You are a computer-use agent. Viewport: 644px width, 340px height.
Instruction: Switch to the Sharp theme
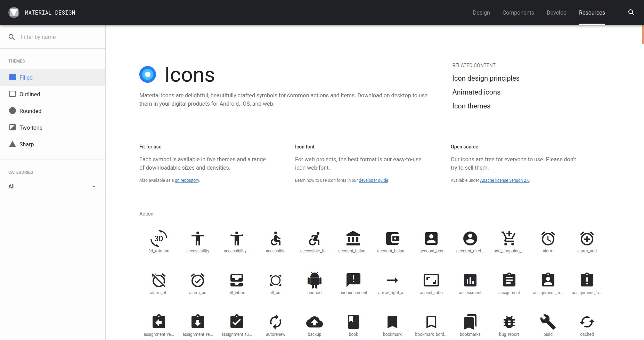(53, 144)
